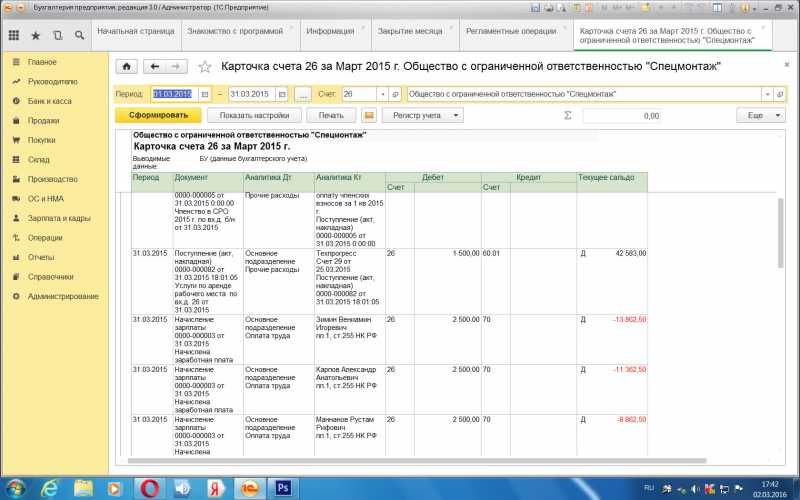Click the Сформировать button
This screenshot has width=800, height=500.
point(158,115)
